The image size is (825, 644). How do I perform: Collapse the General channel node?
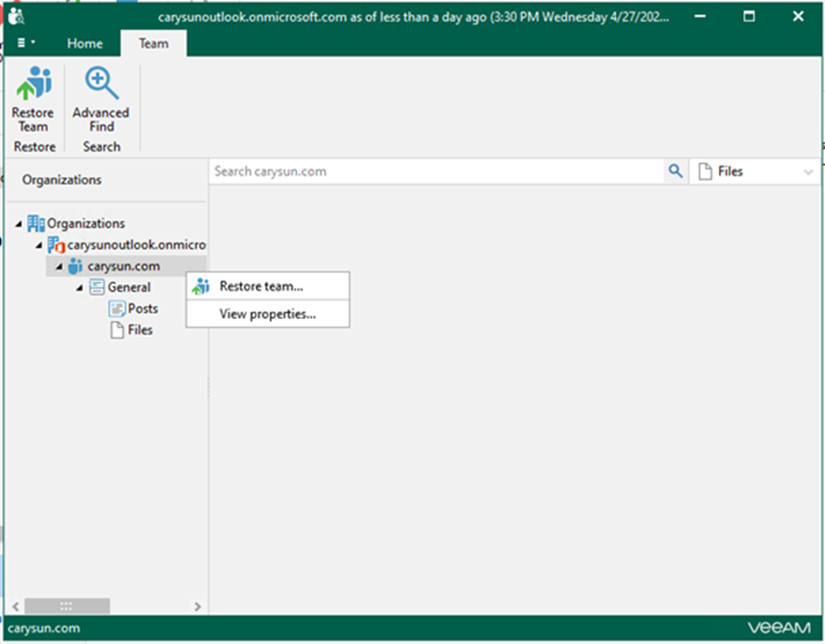[79, 288]
